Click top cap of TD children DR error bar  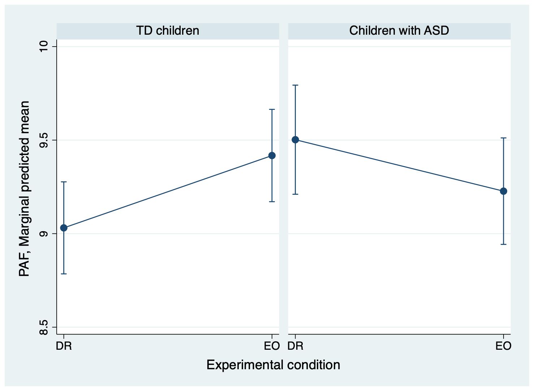[x=64, y=182]
